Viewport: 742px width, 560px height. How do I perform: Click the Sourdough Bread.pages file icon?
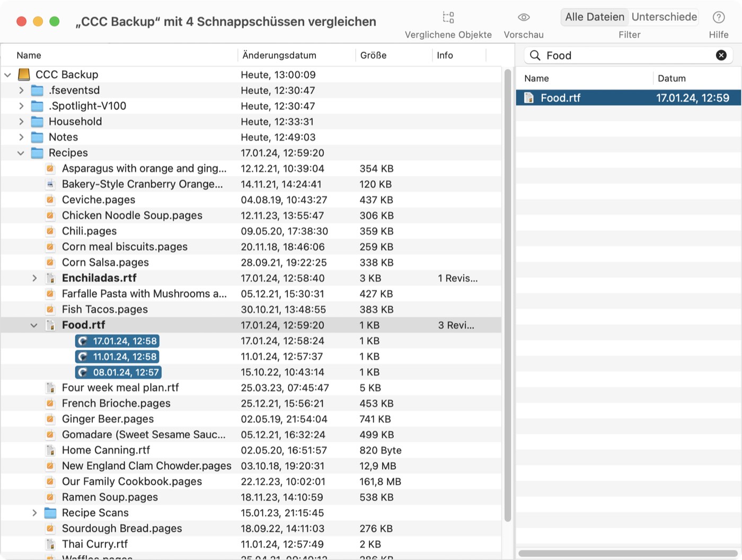pos(50,528)
